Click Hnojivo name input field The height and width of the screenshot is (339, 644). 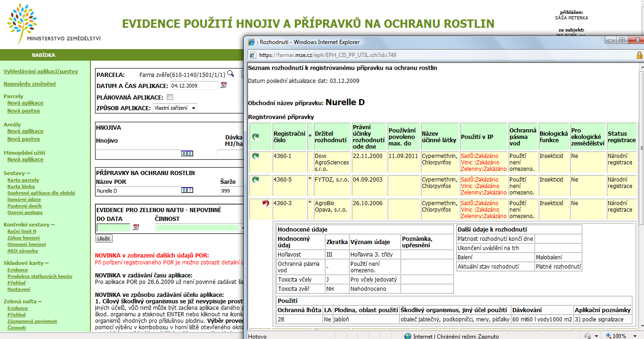coord(138,154)
